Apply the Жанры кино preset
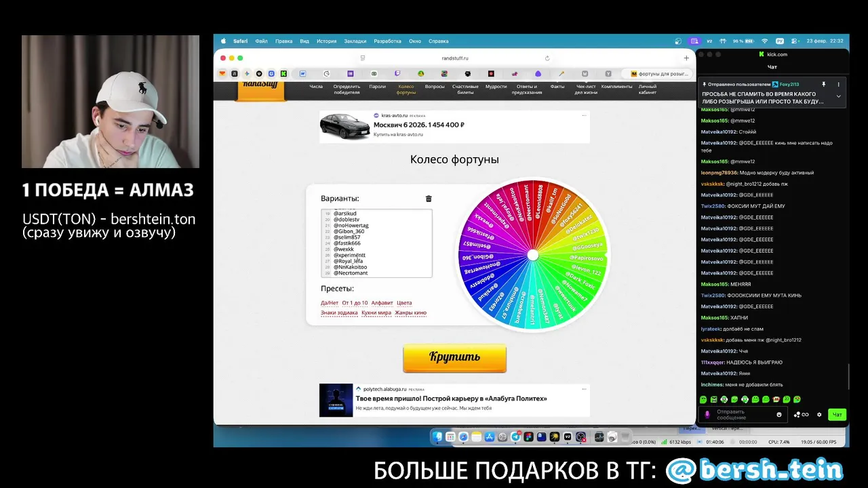 pyautogui.click(x=410, y=312)
